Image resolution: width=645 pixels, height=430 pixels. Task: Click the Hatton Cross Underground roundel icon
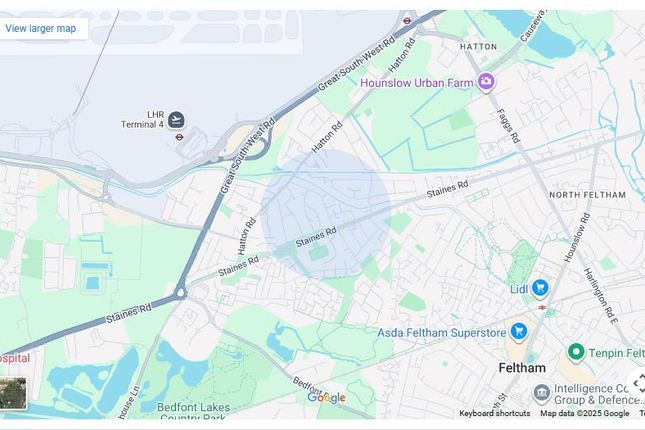[x=407, y=21]
